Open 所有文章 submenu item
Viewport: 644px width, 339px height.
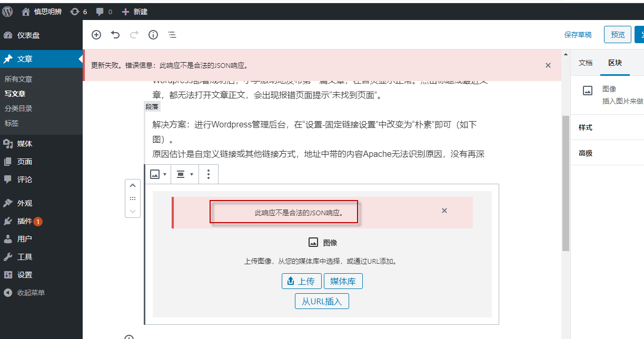pyautogui.click(x=18, y=79)
